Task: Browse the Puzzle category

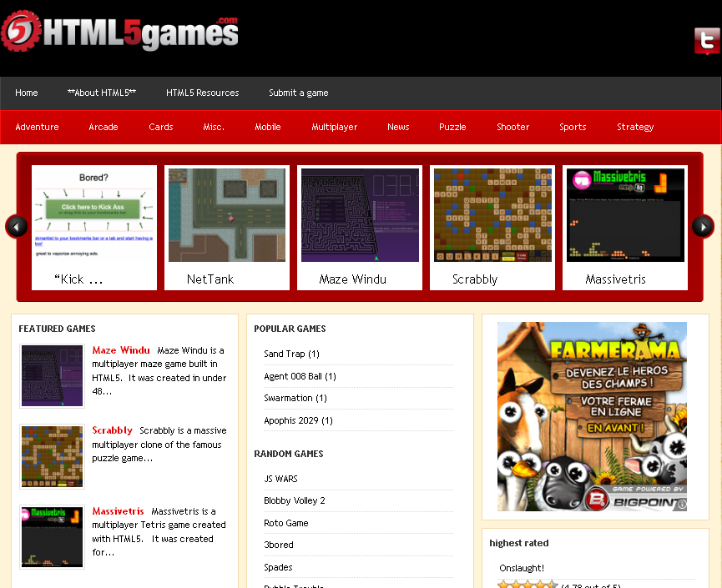Action: pos(452,127)
